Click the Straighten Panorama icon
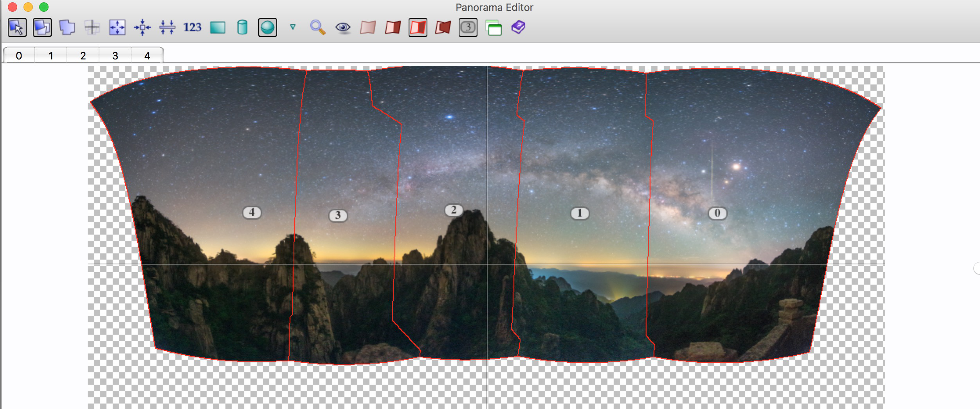Screen dimensions: 980x409 click(168, 27)
